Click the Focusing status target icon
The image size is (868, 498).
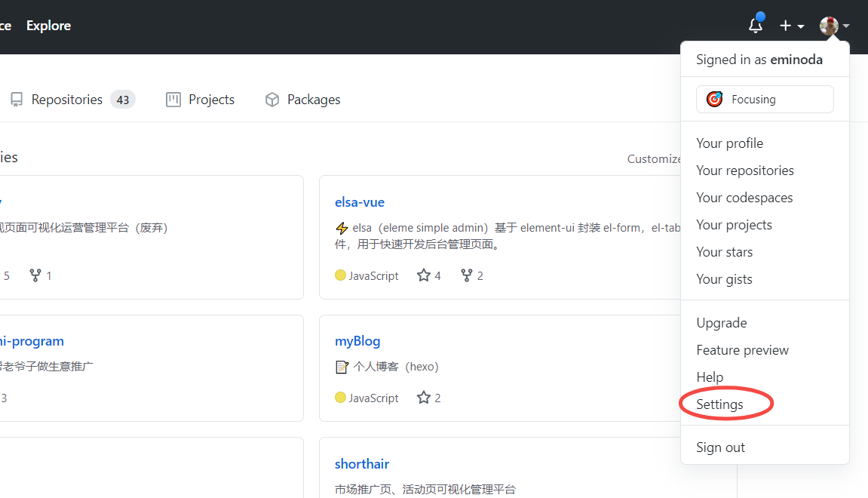pyautogui.click(x=714, y=99)
